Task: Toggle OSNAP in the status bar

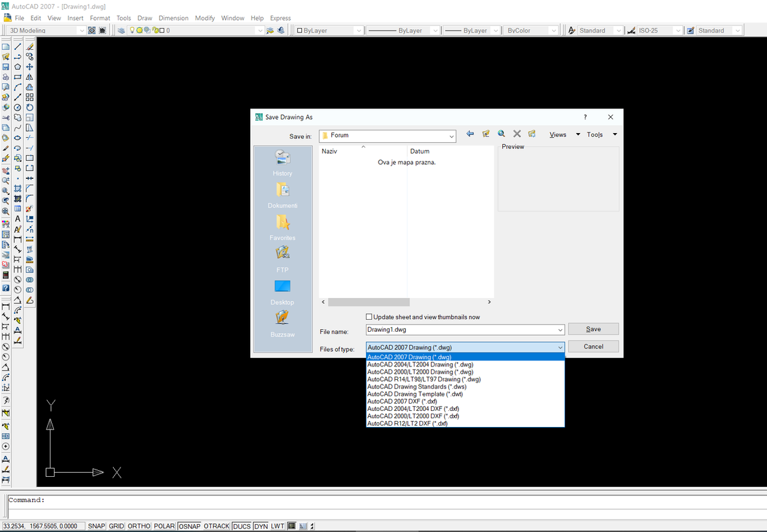Action: [x=190, y=526]
